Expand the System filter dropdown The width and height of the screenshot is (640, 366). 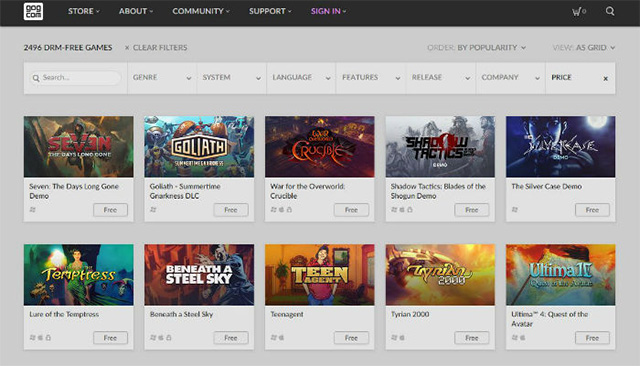[231, 78]
